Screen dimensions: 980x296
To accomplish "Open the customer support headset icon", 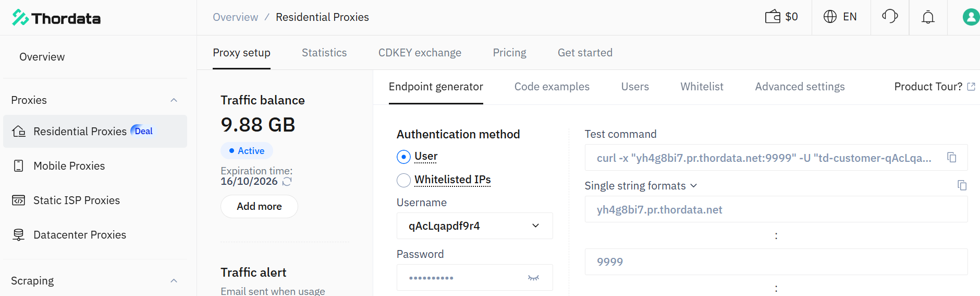I will point(890,17).
